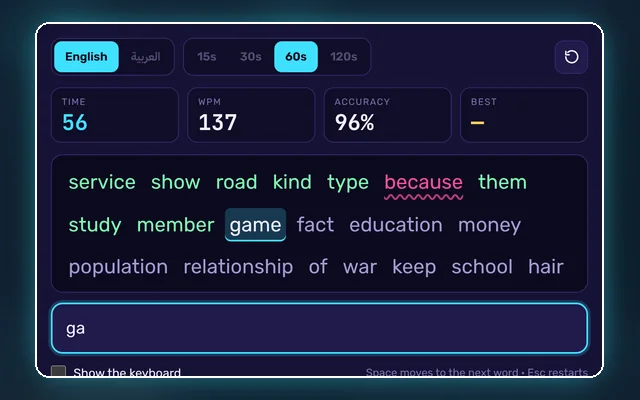Click the TIME stat card showing 56
The width and height of the screenshot is (640, 400).
(x=115, y=115)
